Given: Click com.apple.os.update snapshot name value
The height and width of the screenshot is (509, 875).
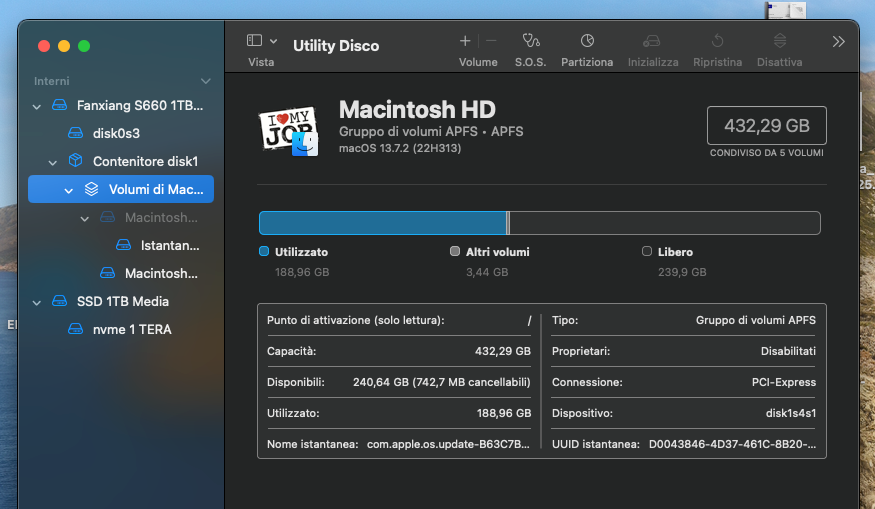Looking at the screenshot, I should [448, 444].
